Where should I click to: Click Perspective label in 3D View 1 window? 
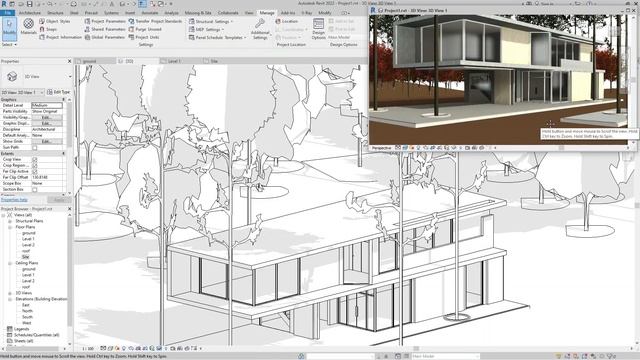(x=382, y=148)
